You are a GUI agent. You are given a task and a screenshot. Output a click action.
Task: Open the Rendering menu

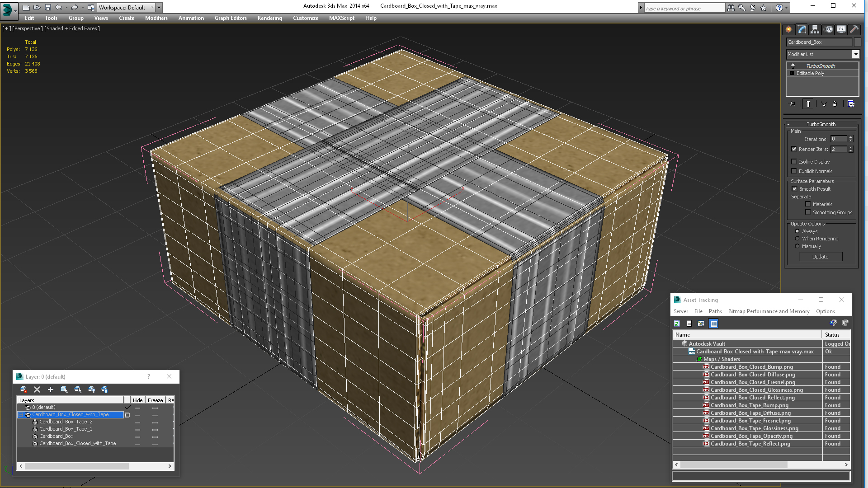pyautogui.click(x=269, y=18)
